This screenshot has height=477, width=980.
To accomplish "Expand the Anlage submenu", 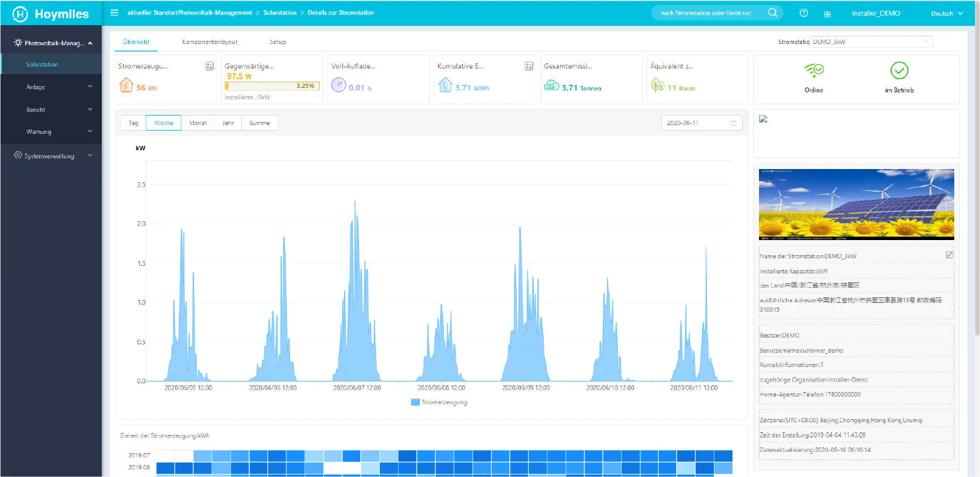I will tap(51, 87).
